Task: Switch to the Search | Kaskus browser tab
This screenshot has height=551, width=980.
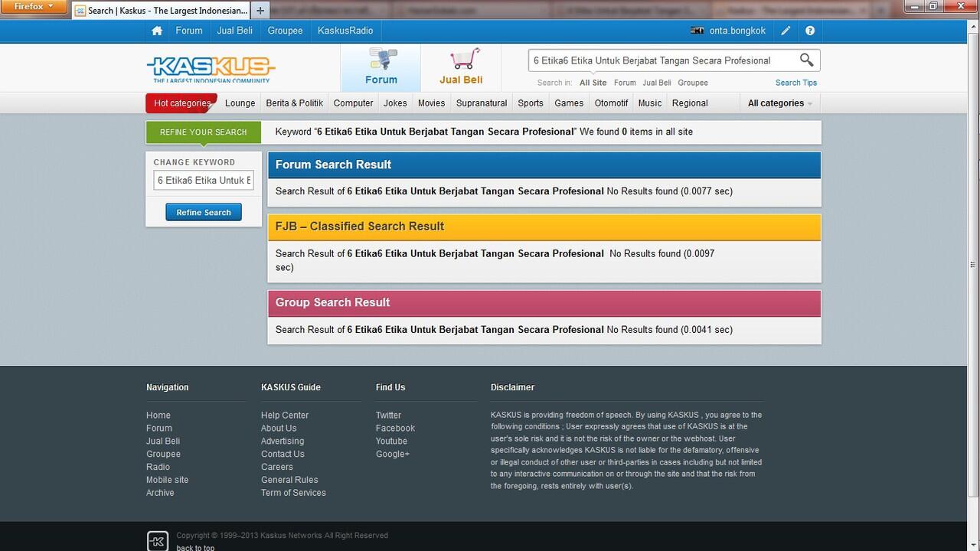Action: point(162,11)
